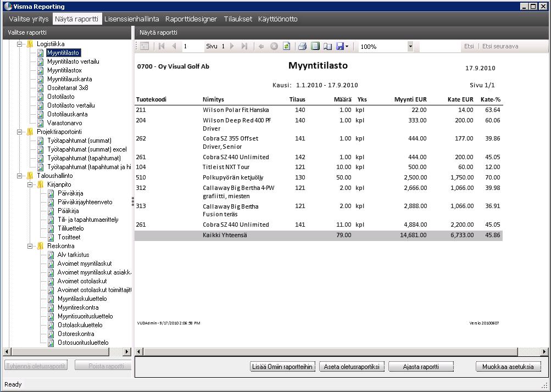
Task: Click the Tosittet report icon
Action: click(x=51, y=237)
